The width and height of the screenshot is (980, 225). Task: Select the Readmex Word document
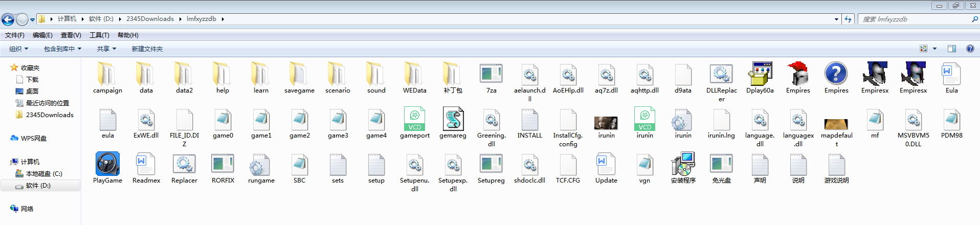[146, 164]
